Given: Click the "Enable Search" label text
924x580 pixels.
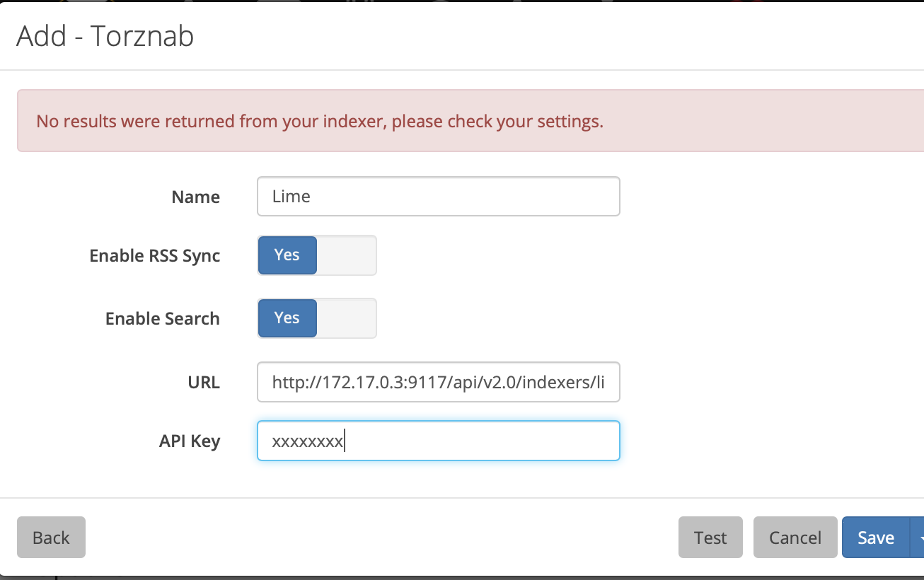Looking at the screenshot, I should click(x=163, y=319).
